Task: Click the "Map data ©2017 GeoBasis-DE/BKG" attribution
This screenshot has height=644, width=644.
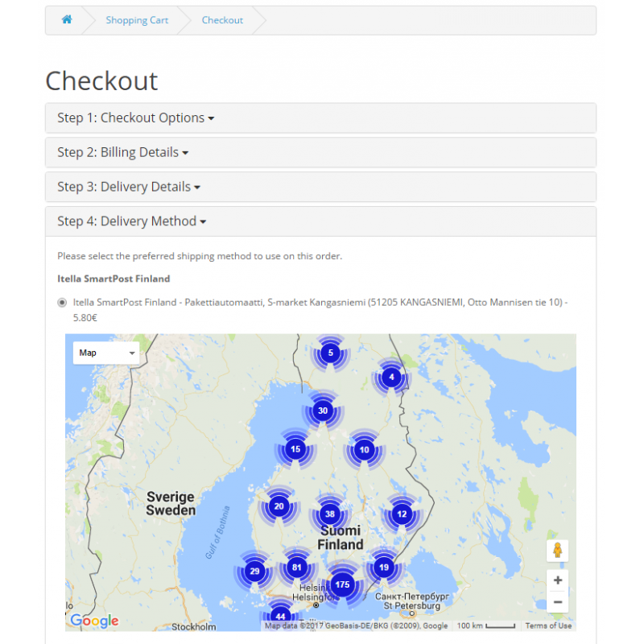Action: 356,625
